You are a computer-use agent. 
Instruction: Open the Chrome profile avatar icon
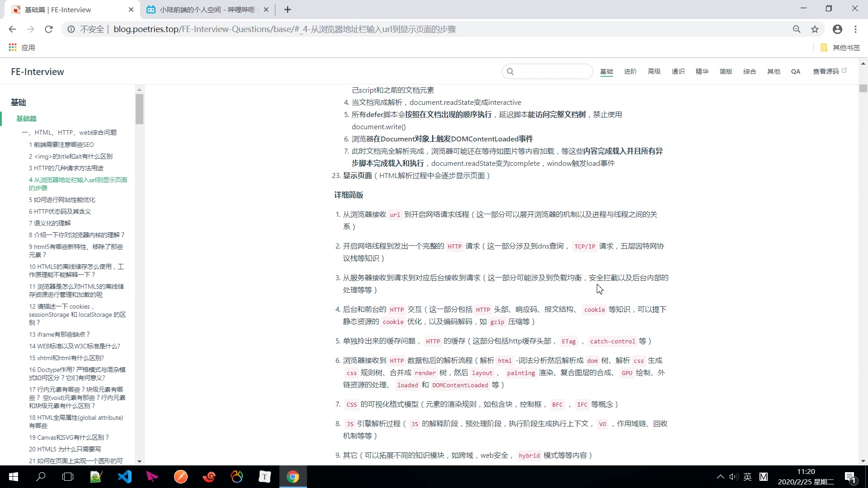837,29
